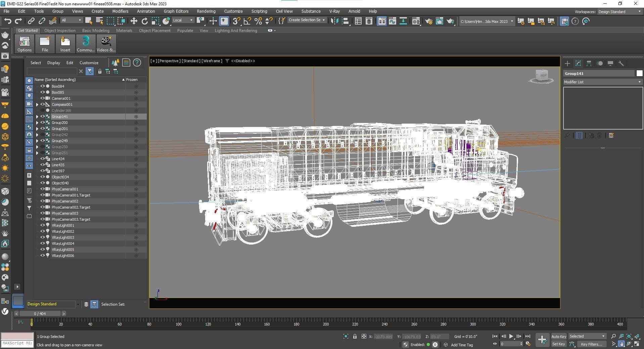Click the Group141 object color swatch
The image size is (644, 349).
click(639, 74)
